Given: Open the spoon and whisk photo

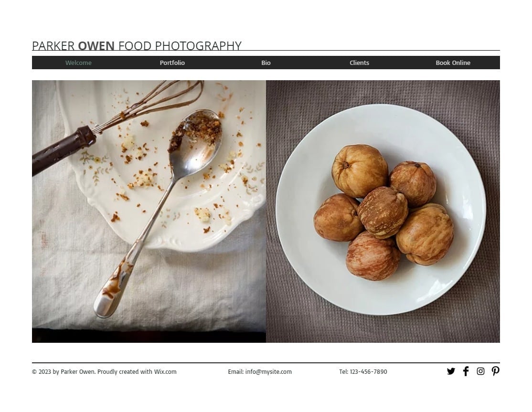Looking at the screenshot, I should [x=149, y=211].
